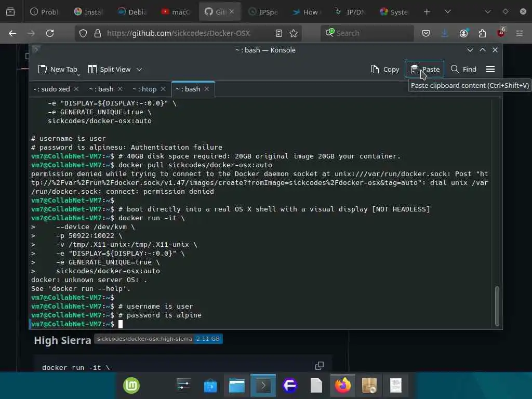Image resolution: width=532 pixels, height=399 pixels.
Task: Click the tracking protection shield icon
Action: pos(83,33)
